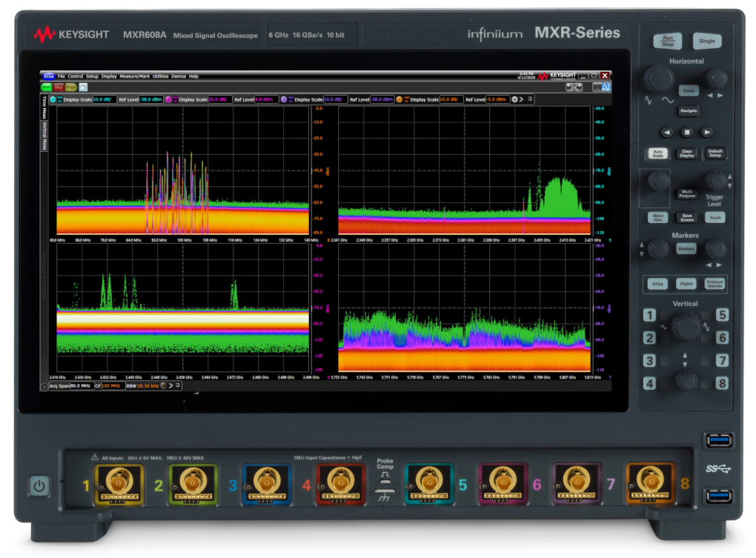Tap the front-panel next arrow key
The height and width of the screenshot is (558, 756).
[x=707, y=132]
